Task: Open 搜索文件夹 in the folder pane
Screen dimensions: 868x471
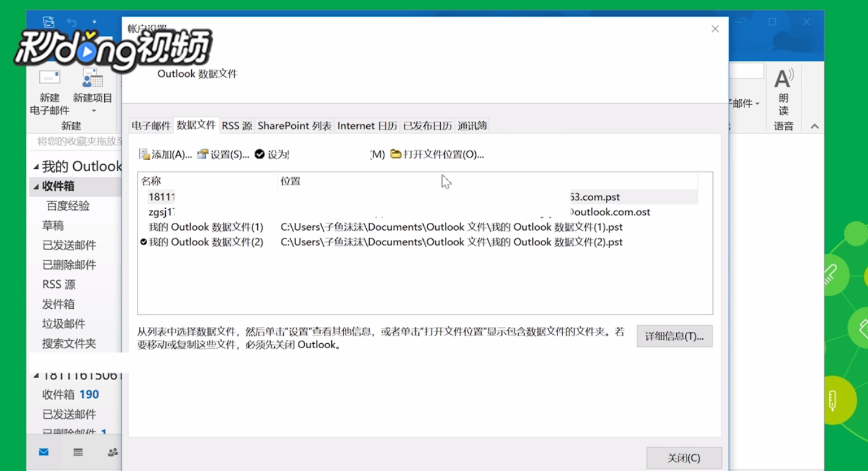Action: tap(69, 343)
